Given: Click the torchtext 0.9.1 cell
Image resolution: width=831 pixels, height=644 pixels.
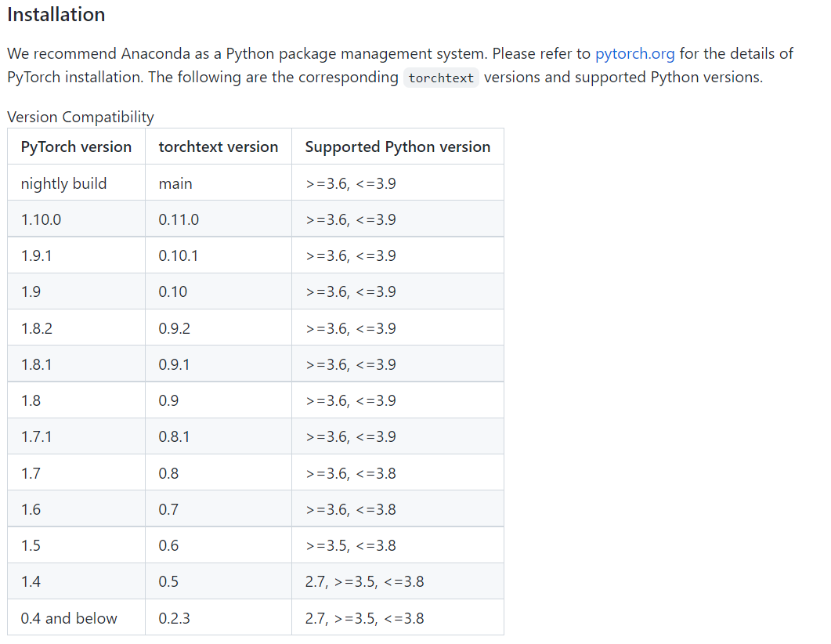Looking at the screenshot, I should pyautogui.click(x=219, y=364).
